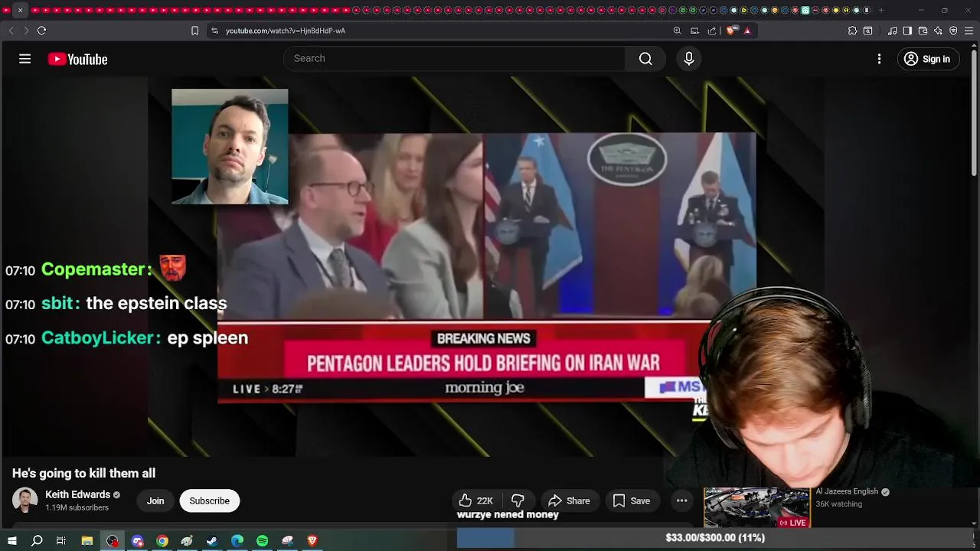Open Windows Start menu
The height and width of the screenshot is (551, 980).
click(11, 540)
